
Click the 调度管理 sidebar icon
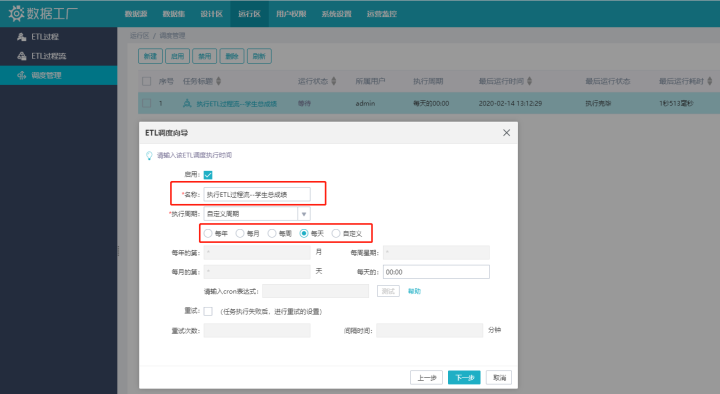[22, 75]
